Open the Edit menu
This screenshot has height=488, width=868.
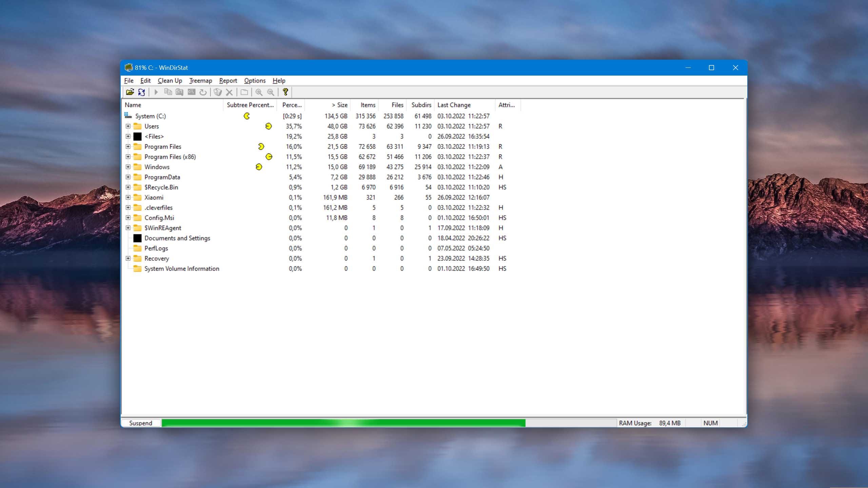pos(145,81)
